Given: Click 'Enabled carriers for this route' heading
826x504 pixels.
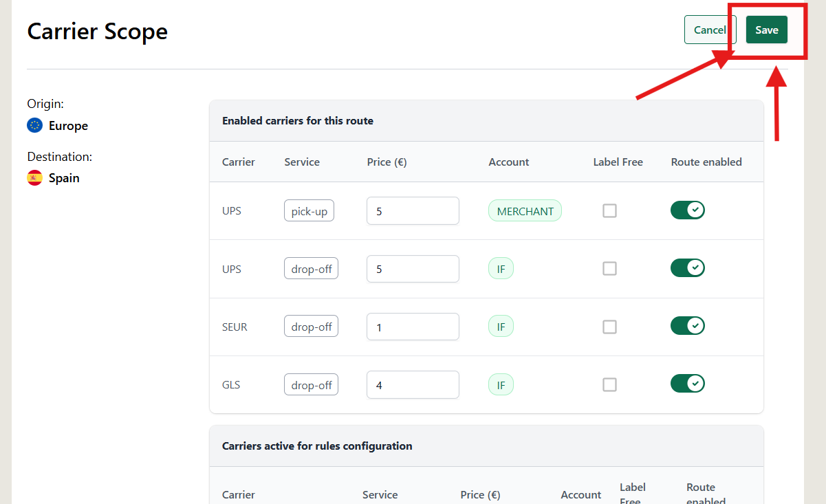Looking at the screenshot, I should [298, 120].
